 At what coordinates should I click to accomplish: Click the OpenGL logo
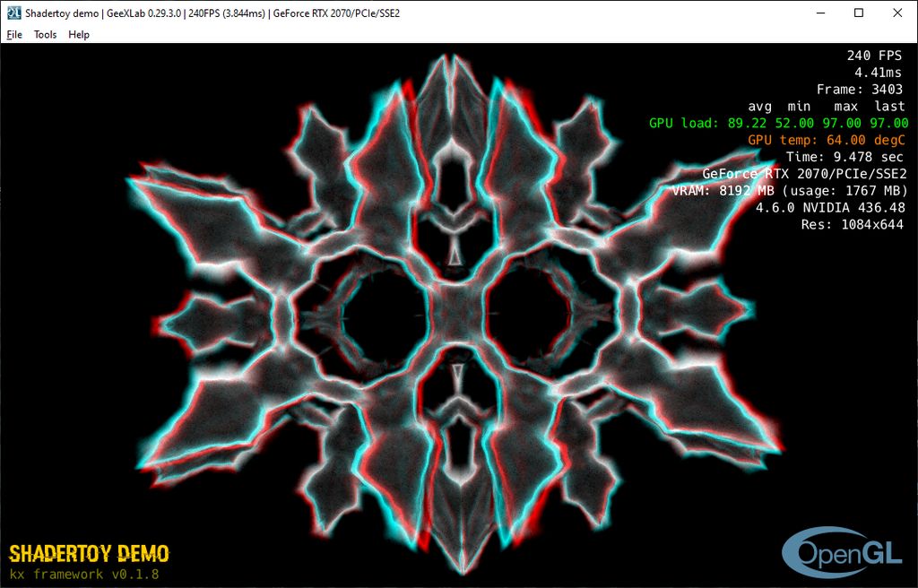coord(841,551)
